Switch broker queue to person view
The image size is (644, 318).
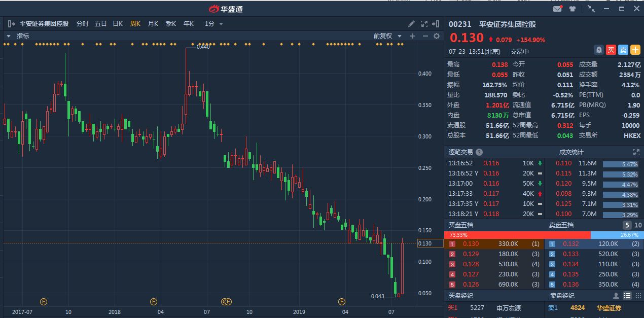[616, 296]
